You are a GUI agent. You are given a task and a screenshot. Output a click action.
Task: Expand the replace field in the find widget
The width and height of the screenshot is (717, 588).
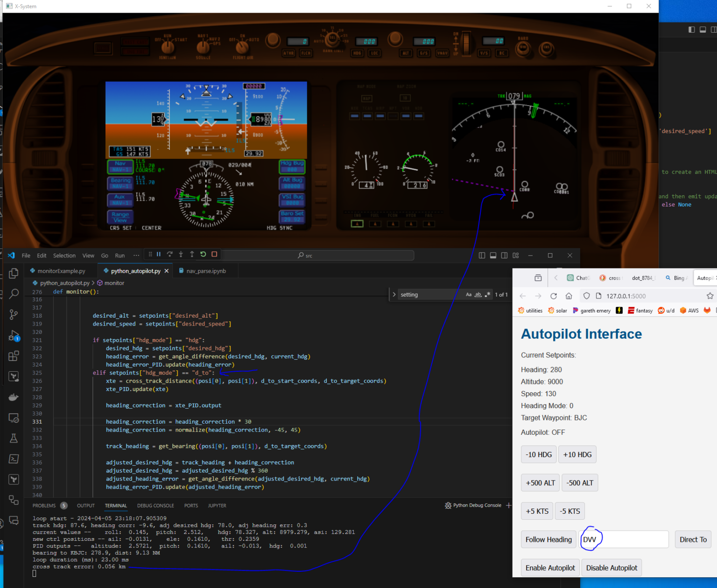[394, 295]
